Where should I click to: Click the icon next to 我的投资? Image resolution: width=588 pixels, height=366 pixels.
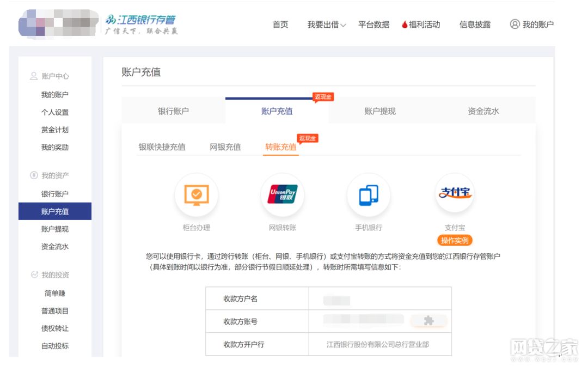34,274
